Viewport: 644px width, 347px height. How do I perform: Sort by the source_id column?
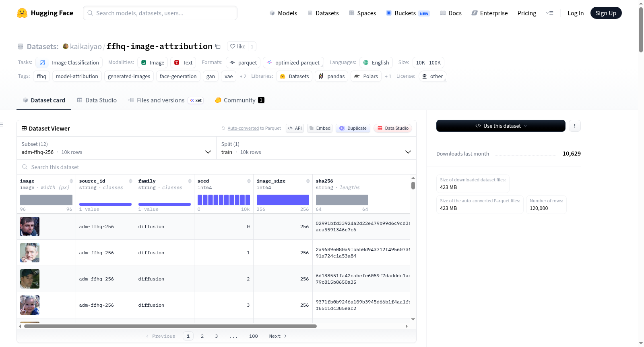[x=130, y=181]
